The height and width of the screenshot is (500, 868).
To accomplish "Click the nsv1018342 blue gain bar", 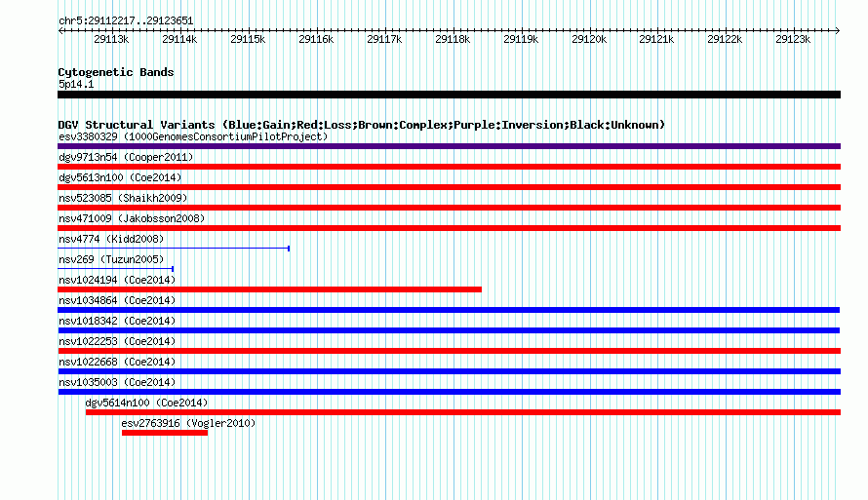I will click(449, 330).
